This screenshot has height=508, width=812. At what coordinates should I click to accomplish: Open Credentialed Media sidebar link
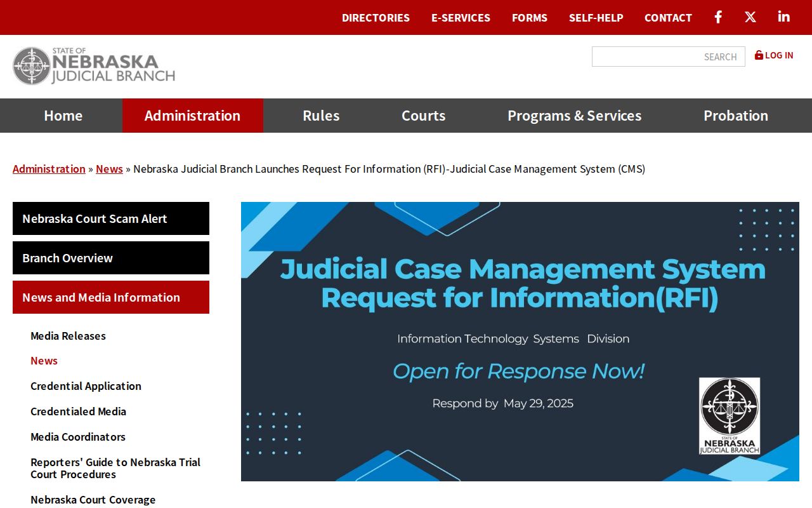[78, 411]
